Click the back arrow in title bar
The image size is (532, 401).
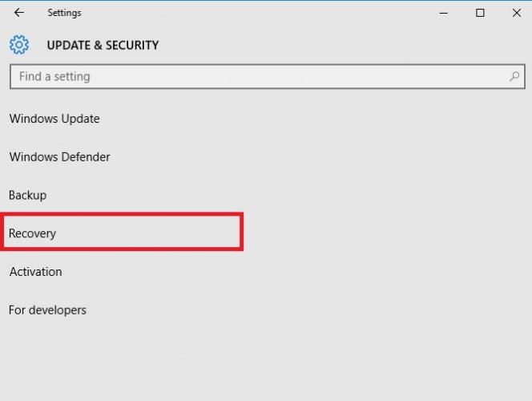point(19,13)
